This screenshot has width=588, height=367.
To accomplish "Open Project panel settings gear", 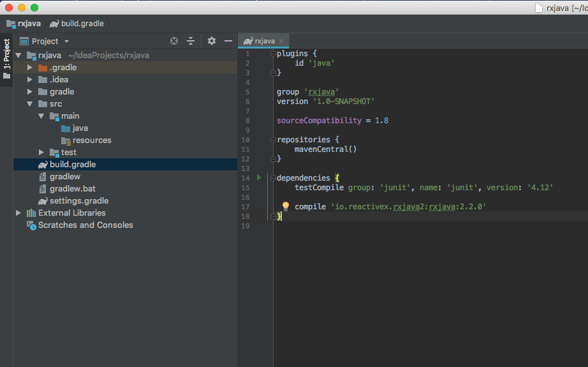I will [212, 41].
